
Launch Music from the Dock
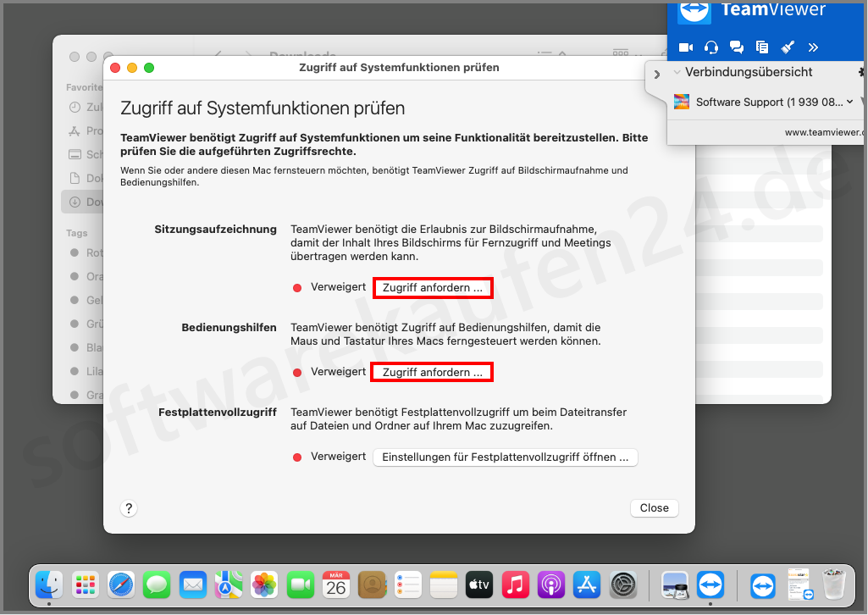[x=516, y=585]
